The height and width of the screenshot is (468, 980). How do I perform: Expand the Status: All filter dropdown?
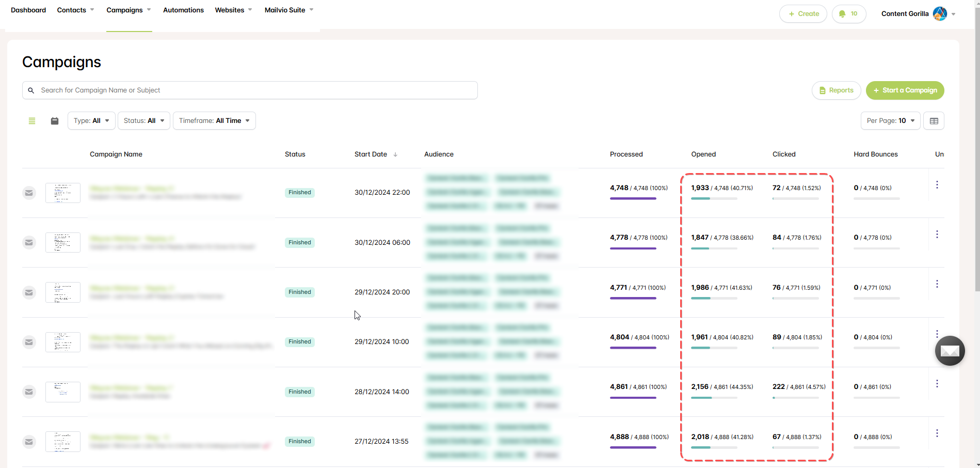click(x=144, y=121)
